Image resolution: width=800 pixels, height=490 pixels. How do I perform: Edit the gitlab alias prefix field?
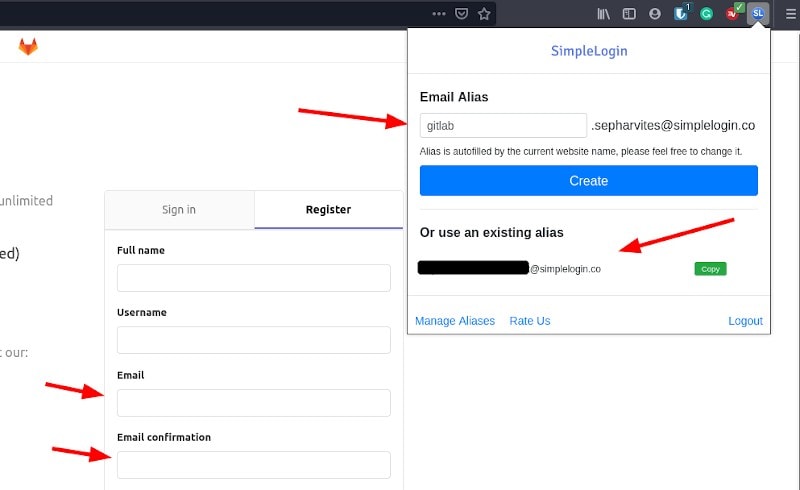click(x=503, y=126)
